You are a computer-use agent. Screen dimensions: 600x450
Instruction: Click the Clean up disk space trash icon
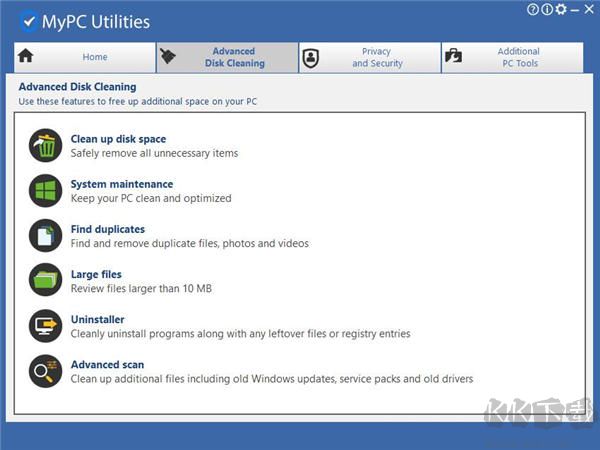click(46, 145)
